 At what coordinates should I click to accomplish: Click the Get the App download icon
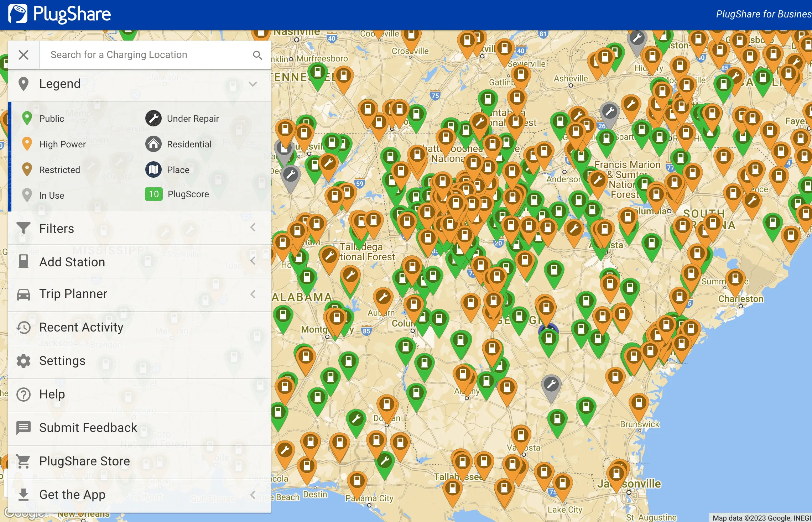24,494
